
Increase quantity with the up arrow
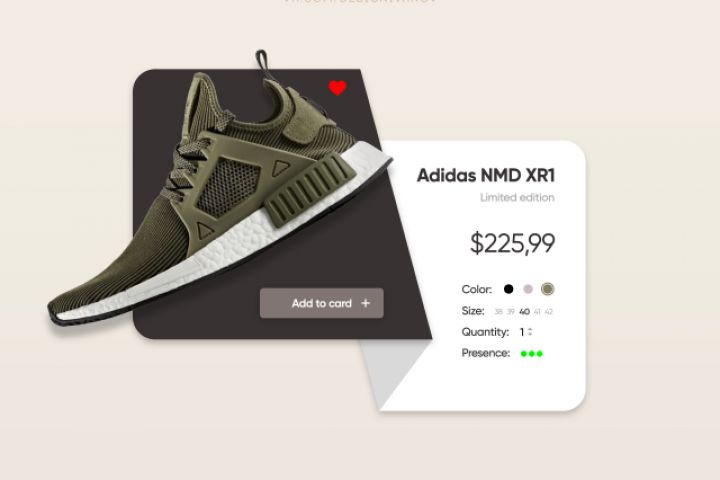530,329
